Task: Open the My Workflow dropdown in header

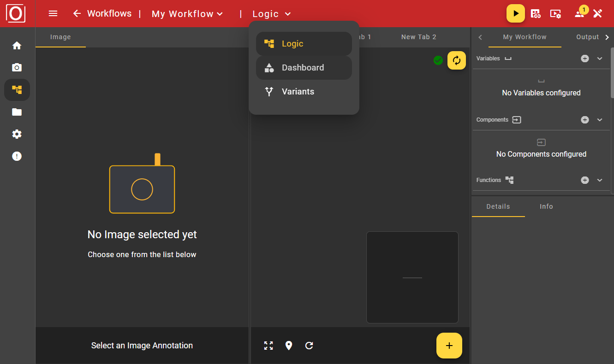Action: click(x=187, y=14)
